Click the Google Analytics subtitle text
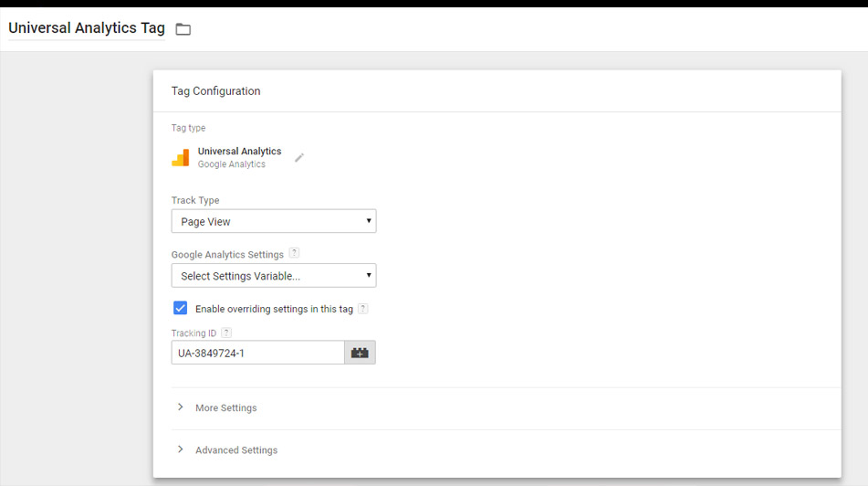The height and width of the screenshot is (486, 868). point(232,164)
